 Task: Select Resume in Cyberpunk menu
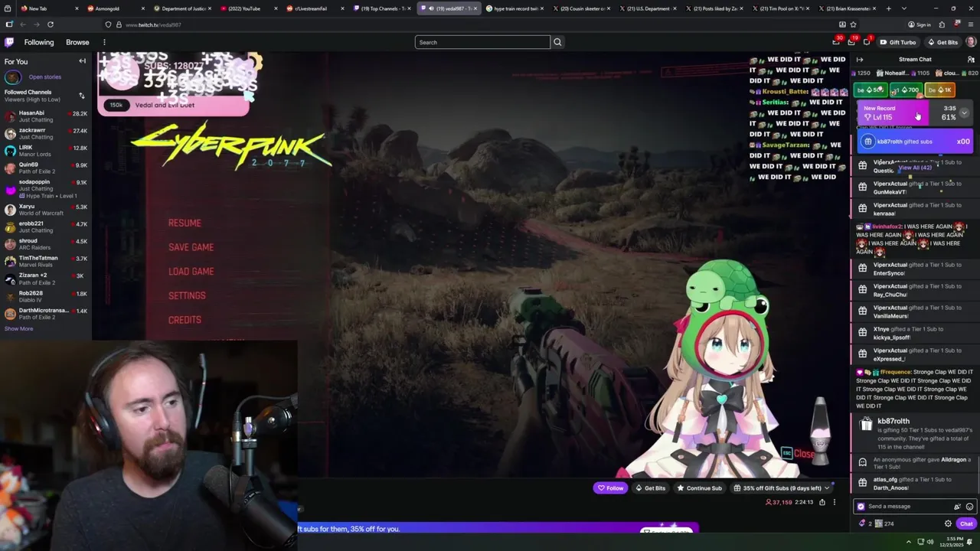pyautogui.click(x=185, y=223)
